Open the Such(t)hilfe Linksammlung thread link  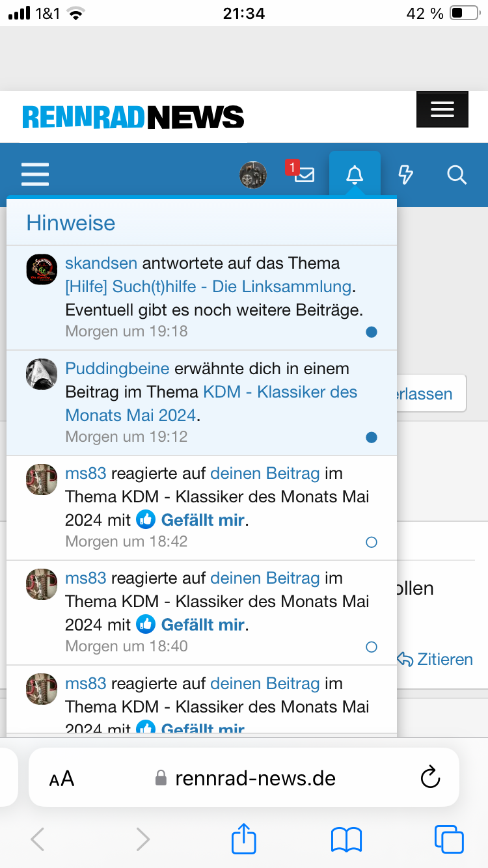[208, 286]
